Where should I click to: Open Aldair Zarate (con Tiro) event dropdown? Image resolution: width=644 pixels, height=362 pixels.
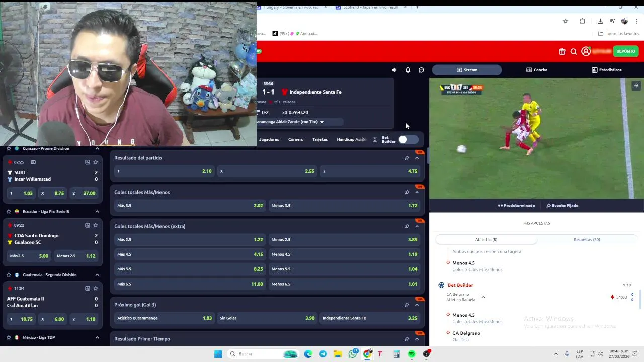[322, 122]
